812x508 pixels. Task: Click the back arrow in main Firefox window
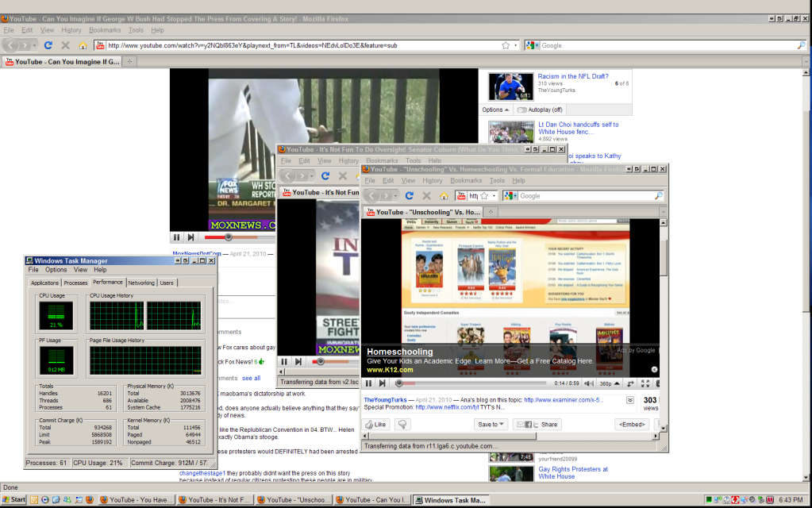(11, 45)
